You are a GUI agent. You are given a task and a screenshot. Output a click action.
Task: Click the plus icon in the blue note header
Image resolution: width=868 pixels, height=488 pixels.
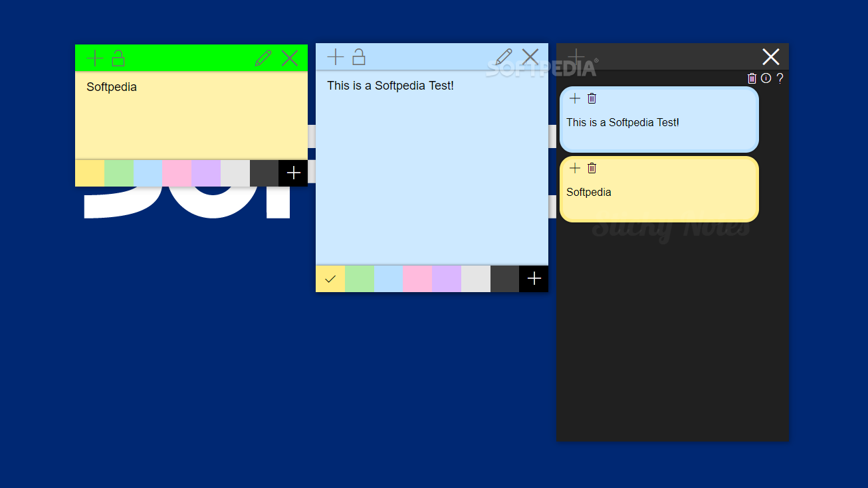(336, 57)
